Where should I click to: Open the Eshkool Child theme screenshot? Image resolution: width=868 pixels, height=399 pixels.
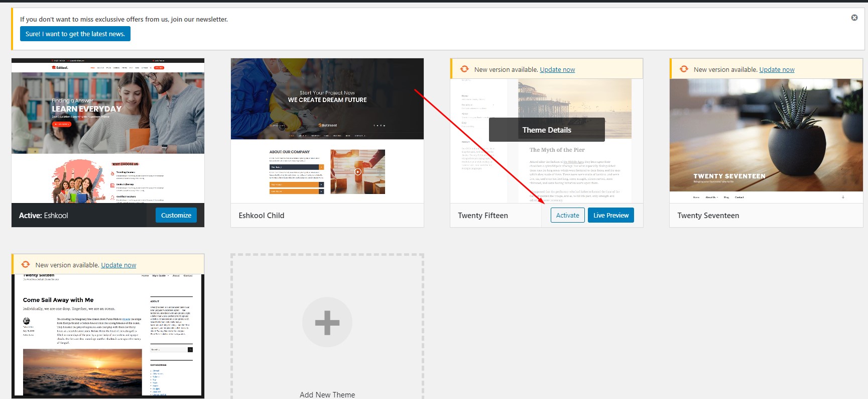point(327,131)
